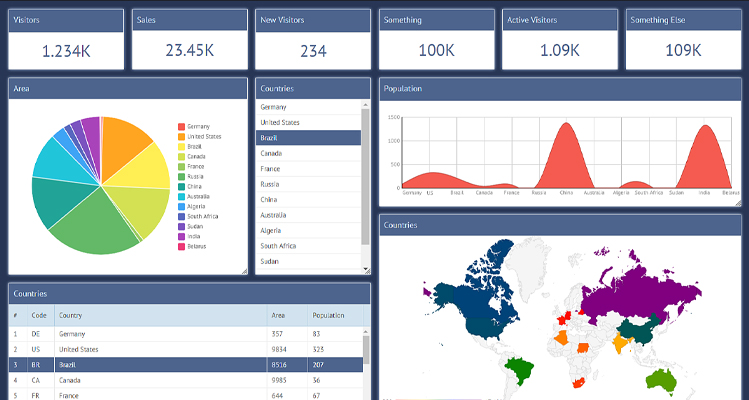The height and width of the screenshot is (400, 749).
Task: Click India on the world map
Action: [620, 343]
